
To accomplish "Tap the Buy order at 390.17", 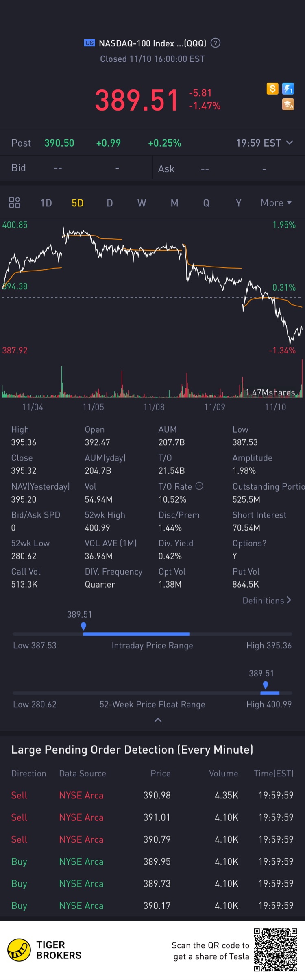I will (152, 906).
